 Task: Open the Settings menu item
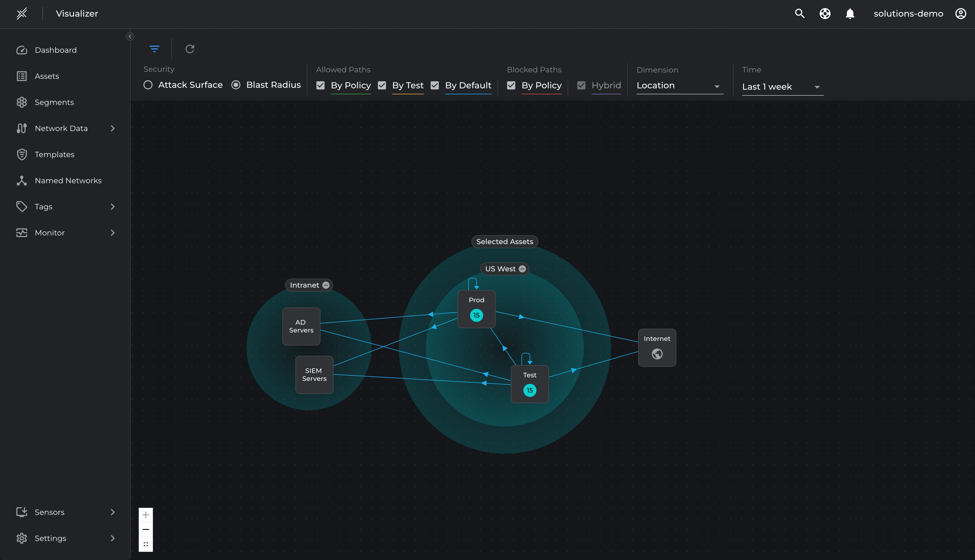[50, 538]
